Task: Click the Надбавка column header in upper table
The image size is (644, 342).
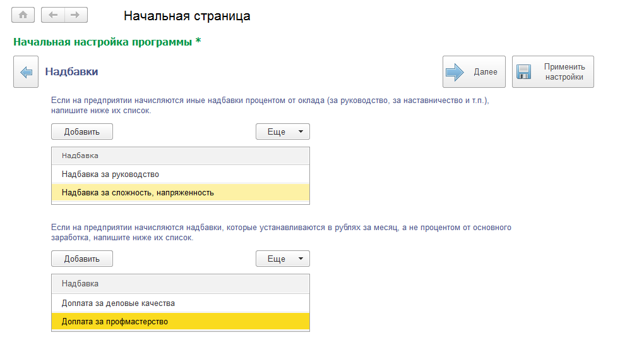Action: 180,156
